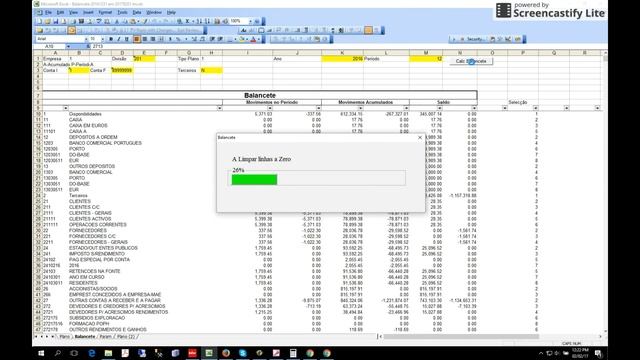Open Skype from the taskbar
The width and height of the screenshot is (640, 360).
(242, 353)
